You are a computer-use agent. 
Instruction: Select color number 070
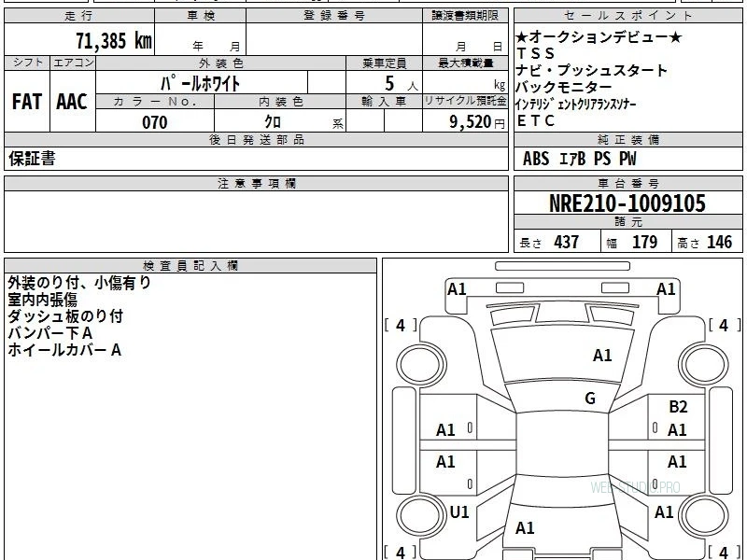click(x=155, y=122)
